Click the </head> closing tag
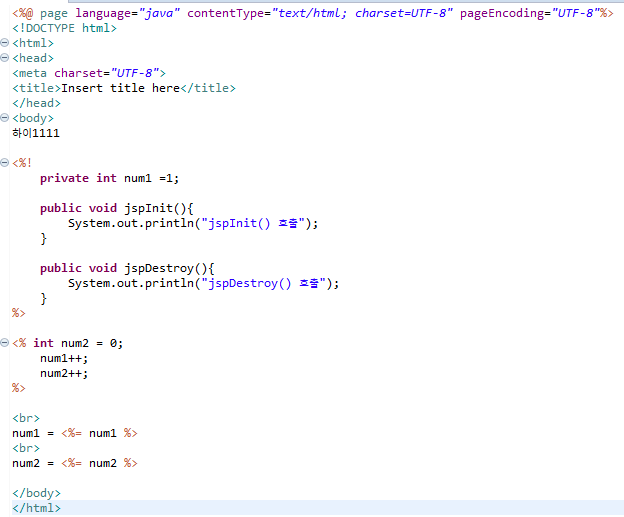The width and height of the screenshot is (624, 517). (x=36, y=103)
